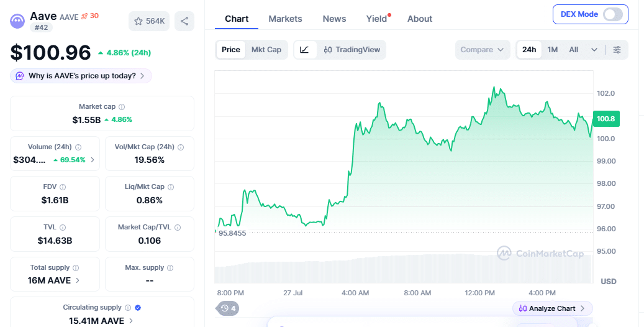Image resolution: width=644 pixels, height=327 pixels.
Task: Open the News tab
Action: 334,19
